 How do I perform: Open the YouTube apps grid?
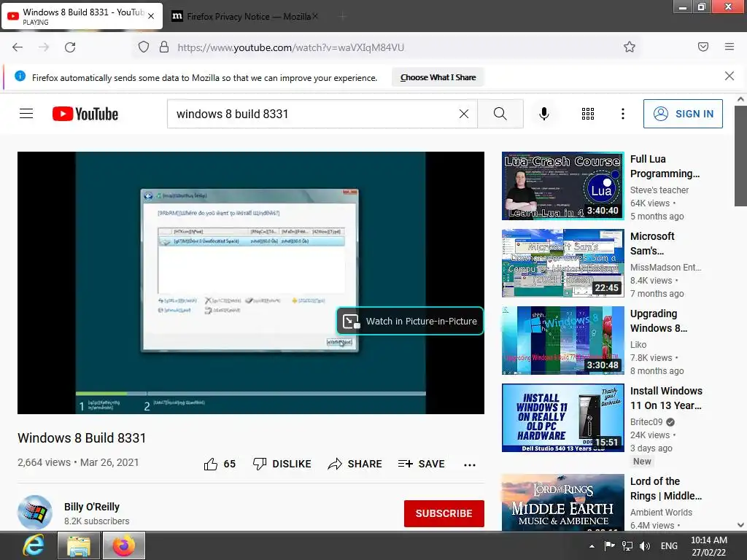click(x=588, y=114)
